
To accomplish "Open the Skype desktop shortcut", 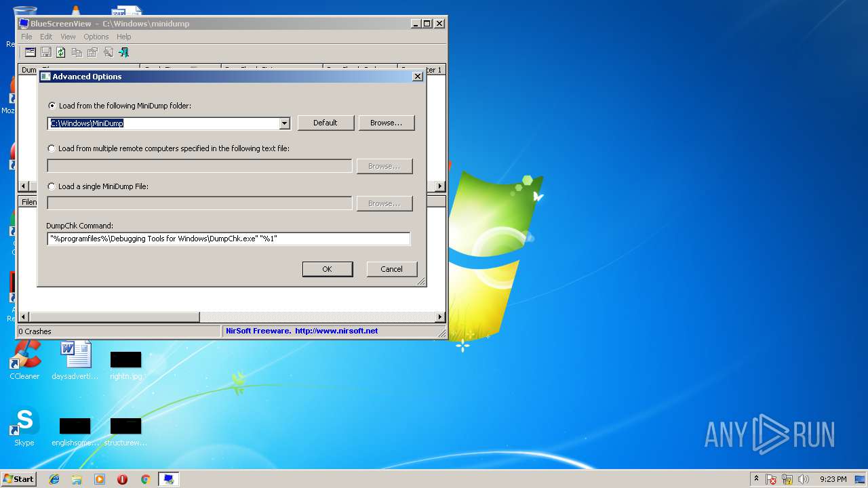I will (x=24, y=427).
